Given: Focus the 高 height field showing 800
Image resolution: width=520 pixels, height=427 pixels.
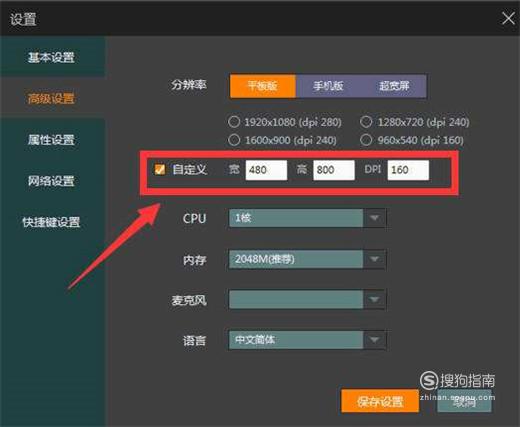Looking at the screenshot, I should 334,170.
